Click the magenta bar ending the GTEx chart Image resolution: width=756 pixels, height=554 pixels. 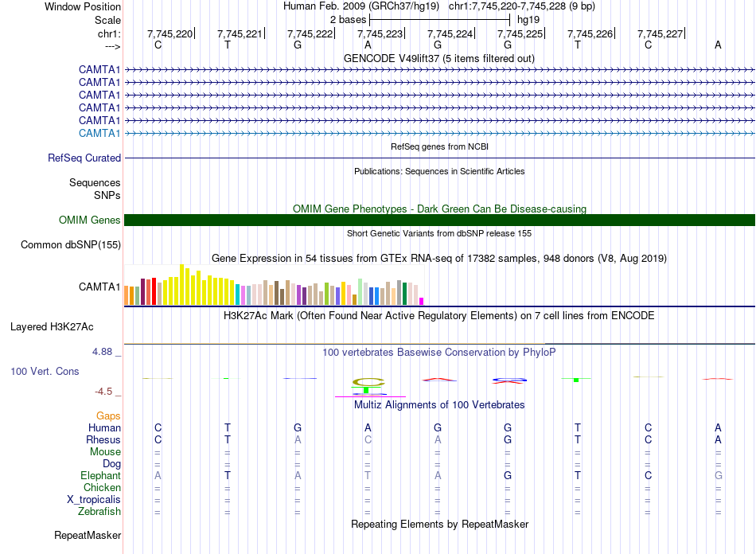pos(422,300)
